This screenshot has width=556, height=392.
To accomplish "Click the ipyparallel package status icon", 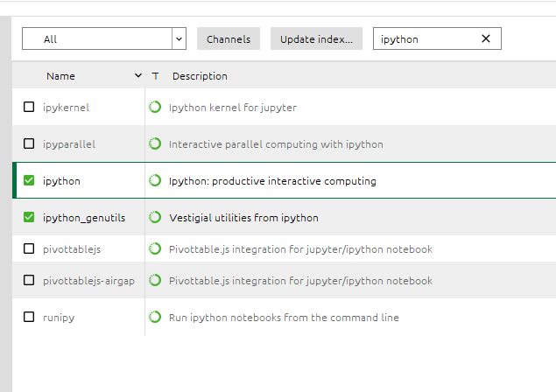I will tap(155, 144).
